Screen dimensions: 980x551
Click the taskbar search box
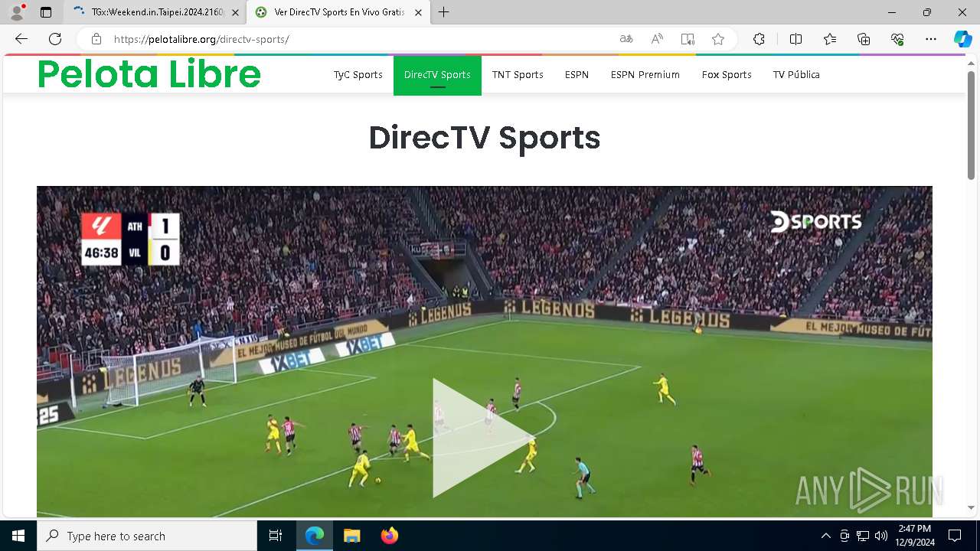tap(147, 536)
